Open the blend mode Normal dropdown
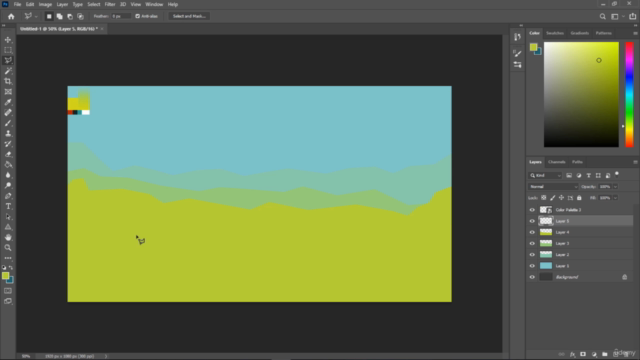 click(553, 187)
